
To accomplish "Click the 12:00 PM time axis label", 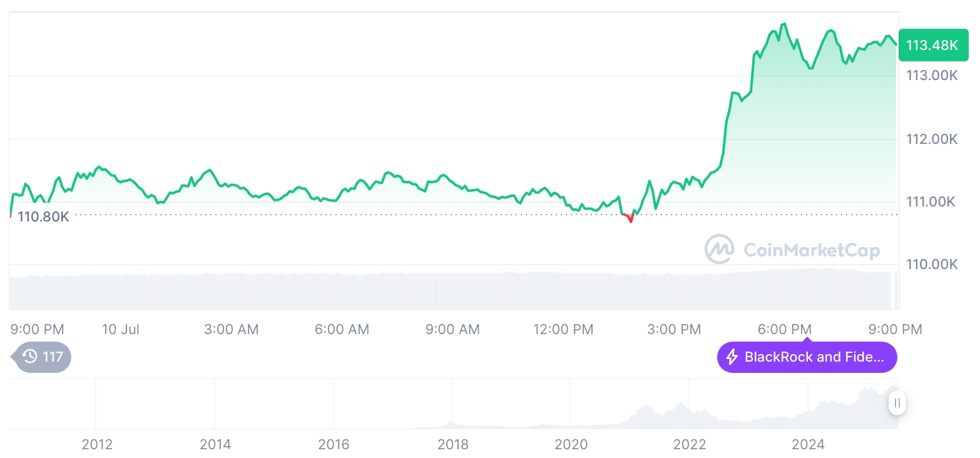I will click(x=563, y=329).
